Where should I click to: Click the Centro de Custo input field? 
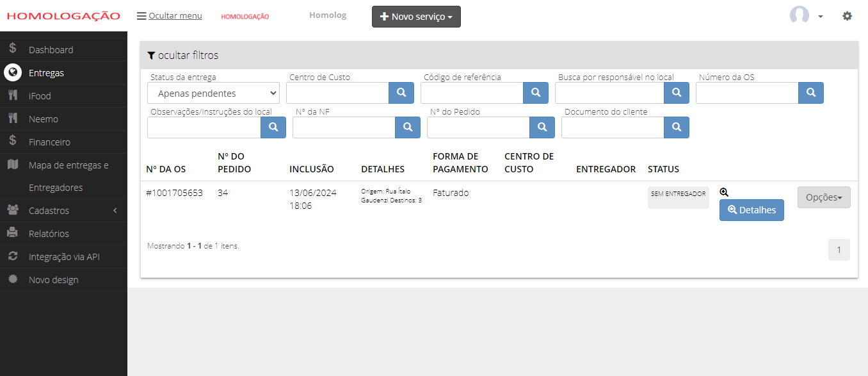pyautogui.click(x=337, y=93)
